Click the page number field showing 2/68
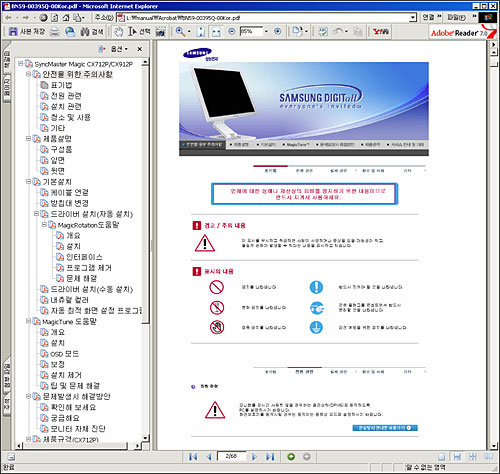Viewport: 500px width, 474px height. coord(231,456)
